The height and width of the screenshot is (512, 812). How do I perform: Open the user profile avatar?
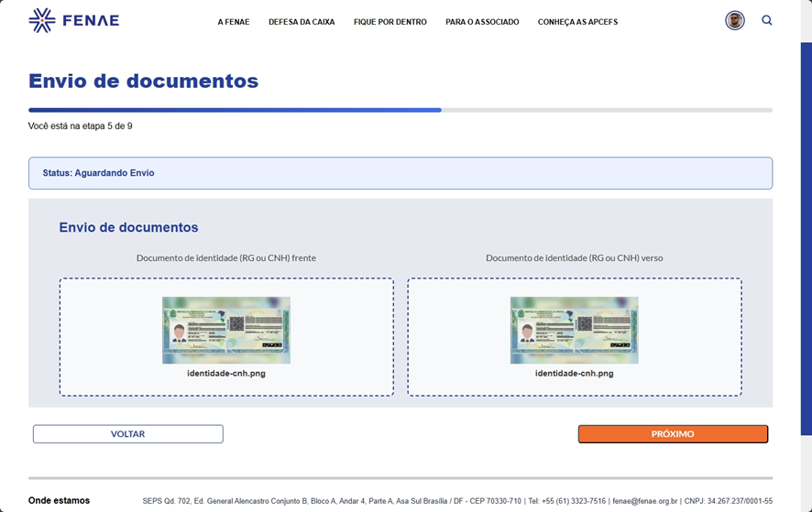pos(734,21)
